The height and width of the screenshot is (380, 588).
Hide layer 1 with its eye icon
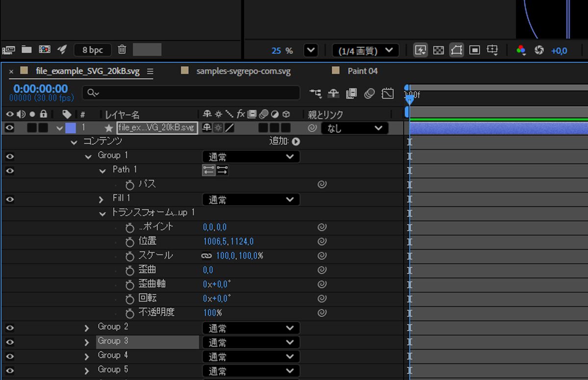point(9,128)
